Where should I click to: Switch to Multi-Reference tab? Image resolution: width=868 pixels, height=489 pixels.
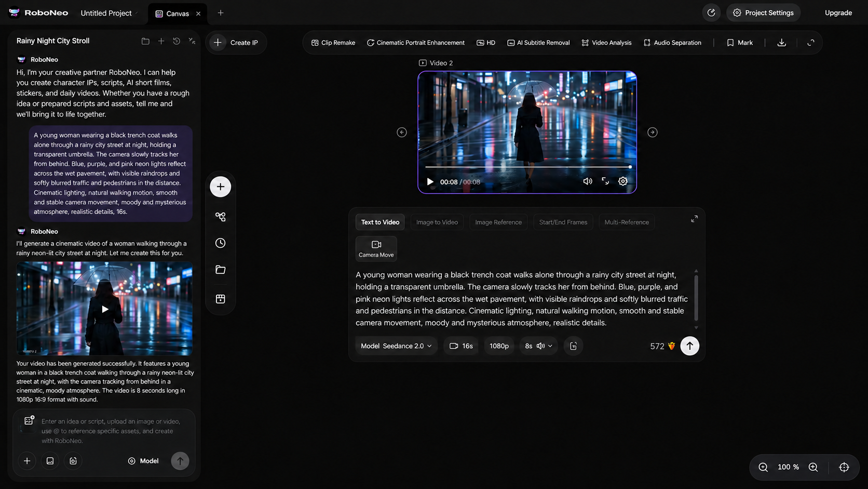tap(627, 222)
